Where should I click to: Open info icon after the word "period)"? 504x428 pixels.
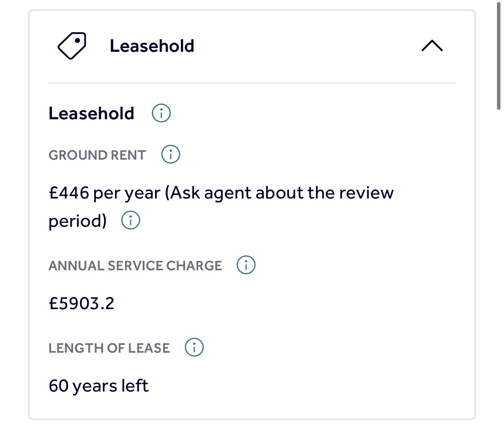pos(131,220)
